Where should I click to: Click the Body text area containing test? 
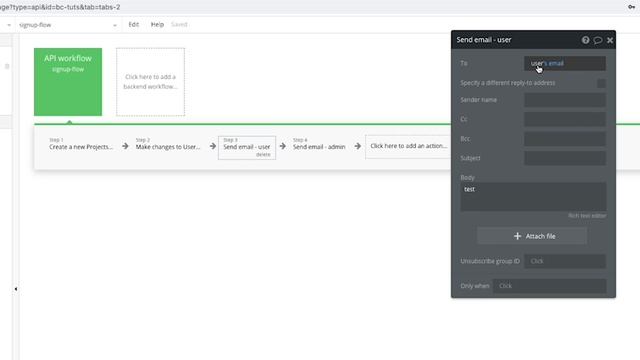pyautogui.click(x=533, y=197)
